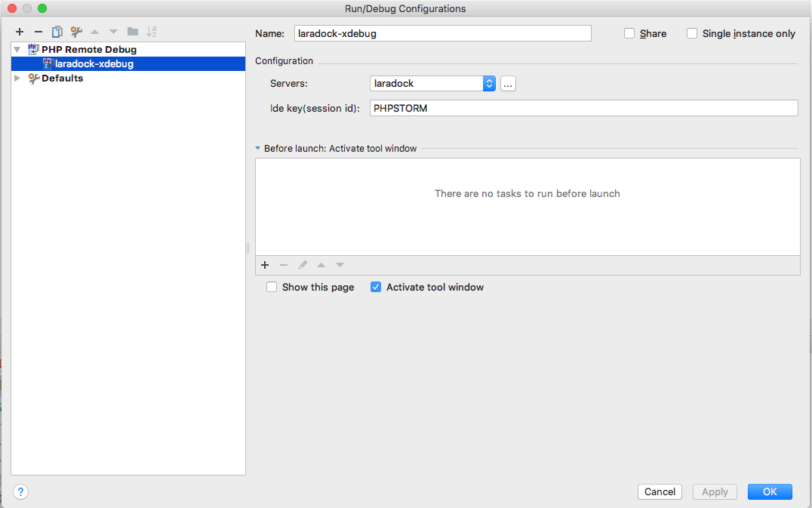
Task: Enable Single instance only
Action: 692,33
